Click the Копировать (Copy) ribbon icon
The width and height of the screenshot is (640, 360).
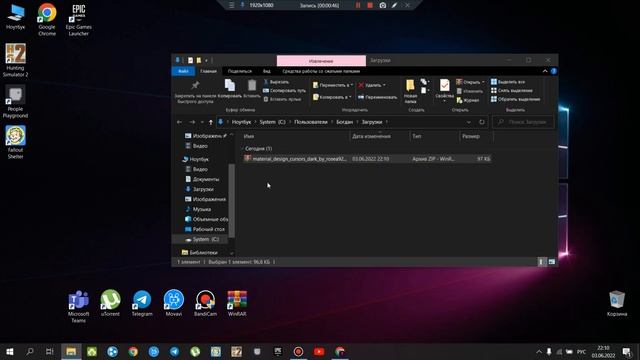tap(230, 85)
